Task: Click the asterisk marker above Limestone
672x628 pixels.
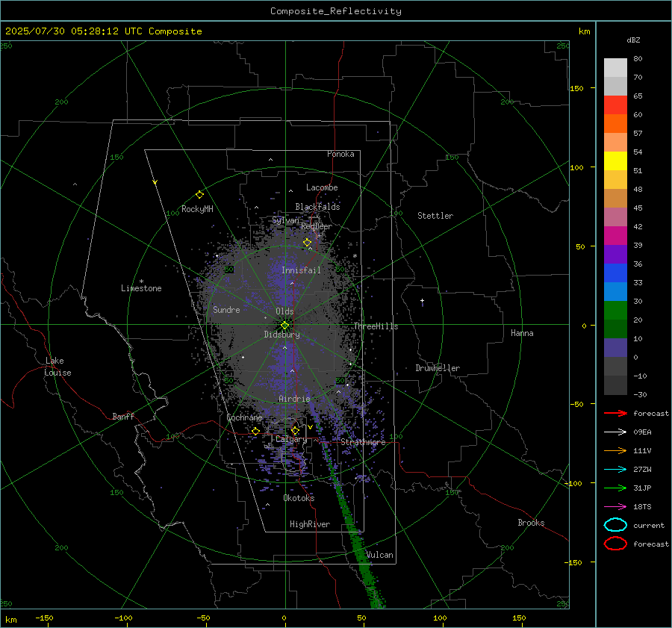Action: 141,282
